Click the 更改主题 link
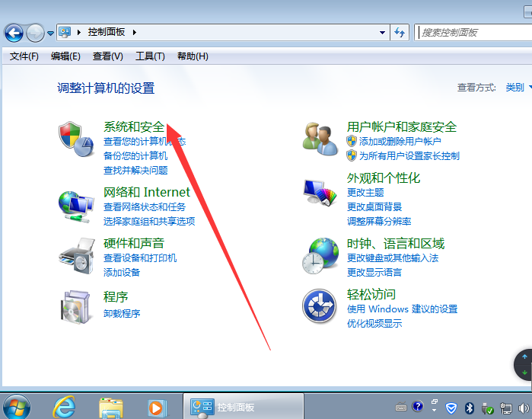Viewport: 532px width, 419px height. coord(365,193)
